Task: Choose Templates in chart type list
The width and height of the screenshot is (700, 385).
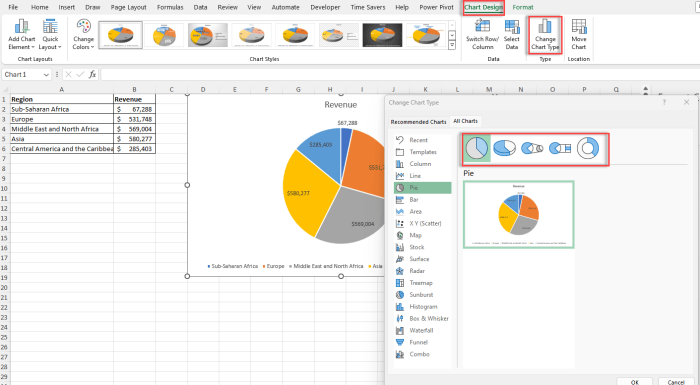Action: 423,152
